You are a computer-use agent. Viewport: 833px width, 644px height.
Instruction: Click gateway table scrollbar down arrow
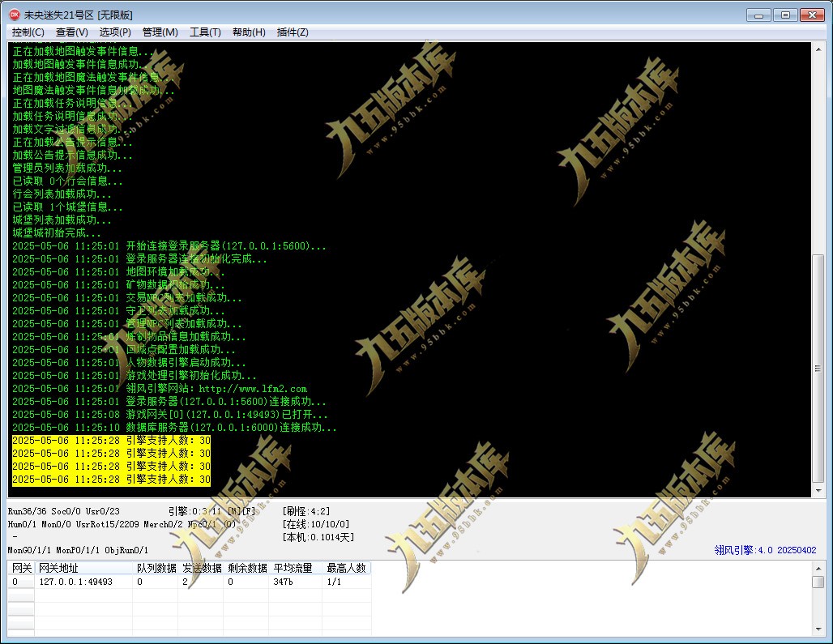[x=818, y=629]
